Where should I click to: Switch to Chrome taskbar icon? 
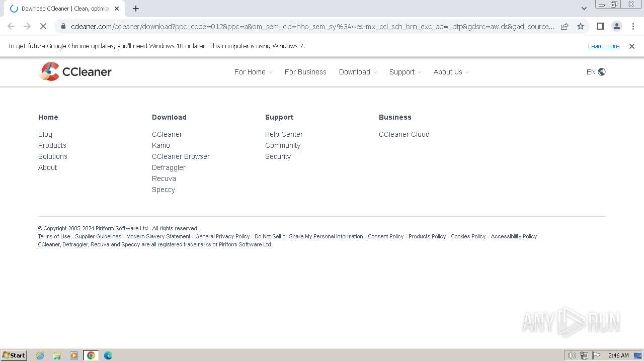tap(91, 355)
